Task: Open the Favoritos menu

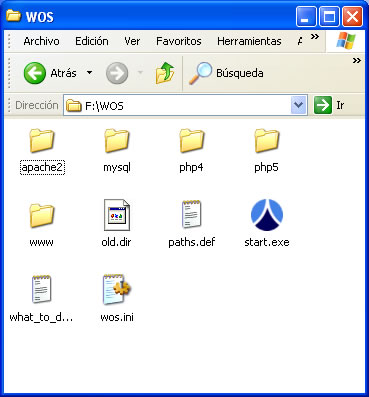Action: pos(179,41)
